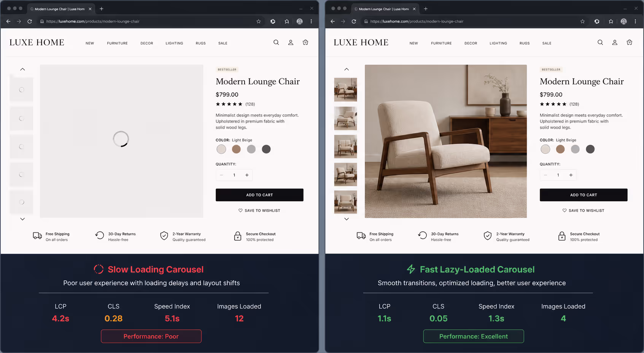Select light gray swatch in right window
The width and height of the screenshot is (644, 353).
[x=575, y=149]
